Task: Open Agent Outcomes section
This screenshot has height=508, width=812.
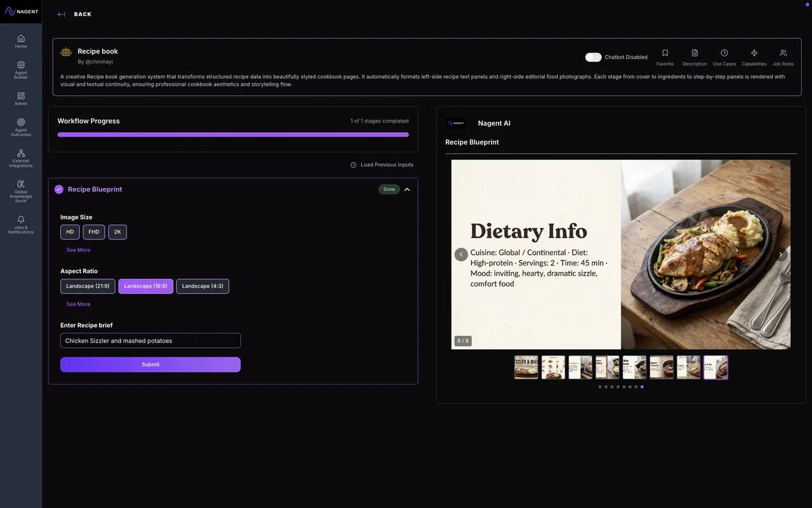Action: pyautogui.click(x=21, y=127)
